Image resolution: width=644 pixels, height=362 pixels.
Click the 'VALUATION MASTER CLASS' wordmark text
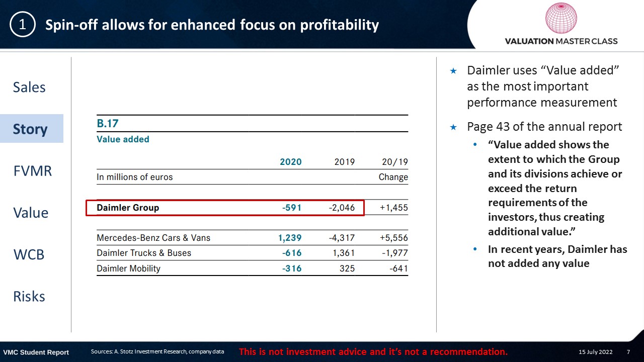(x=561, y=41)
